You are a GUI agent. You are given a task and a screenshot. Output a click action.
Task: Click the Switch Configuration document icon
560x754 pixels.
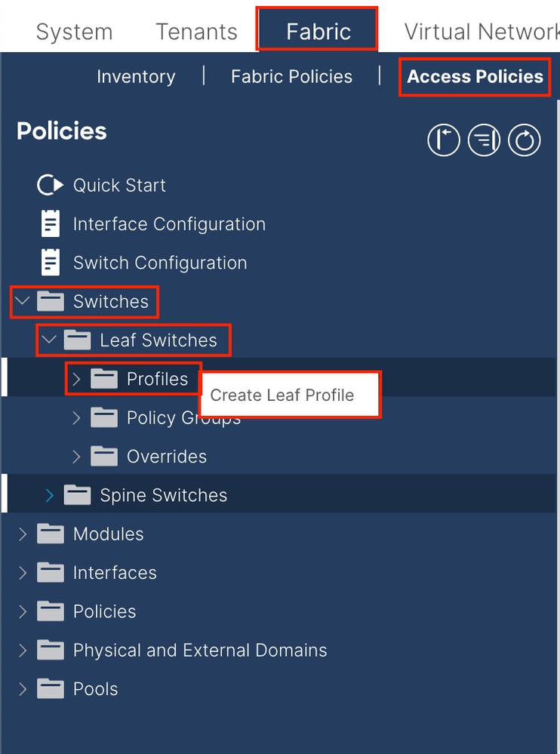[50, 263]
